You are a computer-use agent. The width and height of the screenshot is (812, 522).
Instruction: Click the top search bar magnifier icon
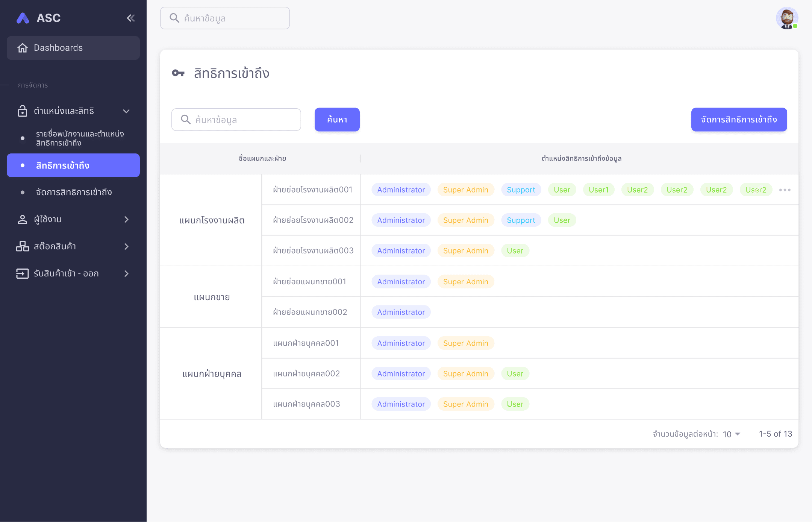174,18
